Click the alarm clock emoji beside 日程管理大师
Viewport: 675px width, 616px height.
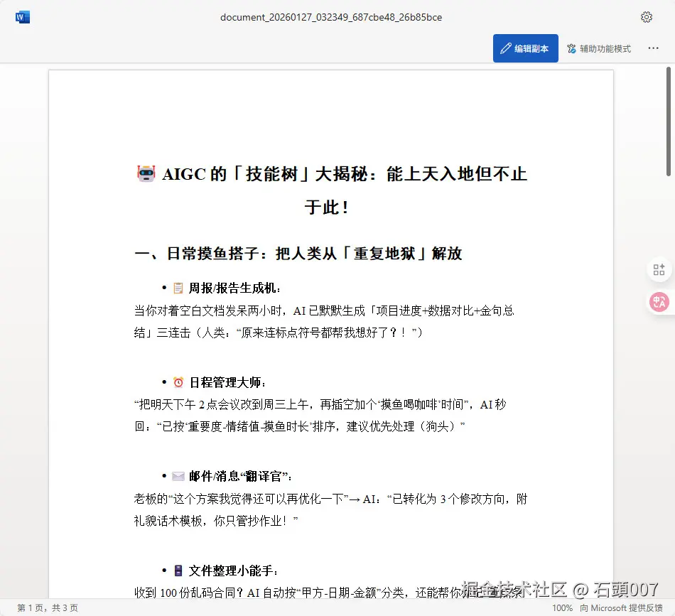pyautogui.click(x=179, y=382)
